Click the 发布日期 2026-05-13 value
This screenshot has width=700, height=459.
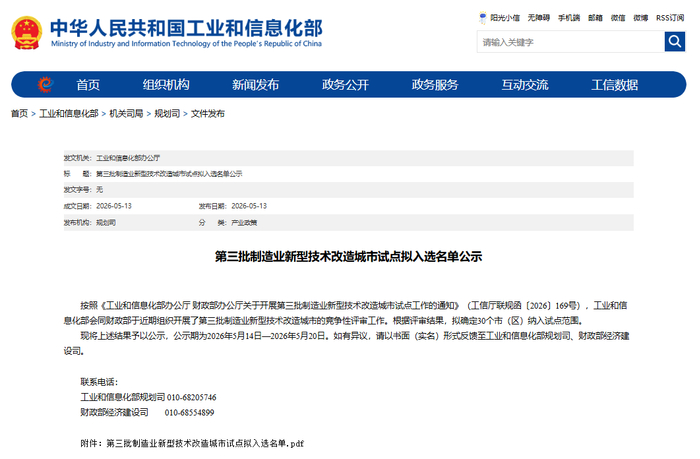(249, 206)
